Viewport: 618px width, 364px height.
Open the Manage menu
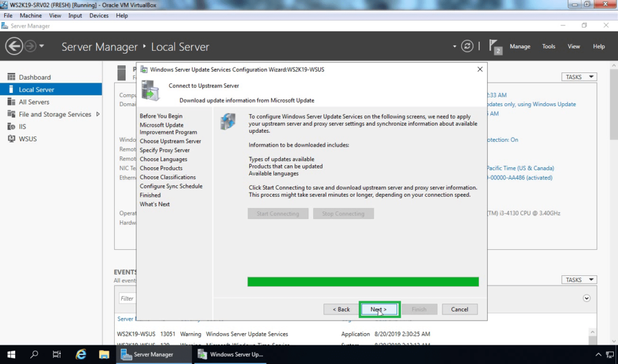pos(520,46)
